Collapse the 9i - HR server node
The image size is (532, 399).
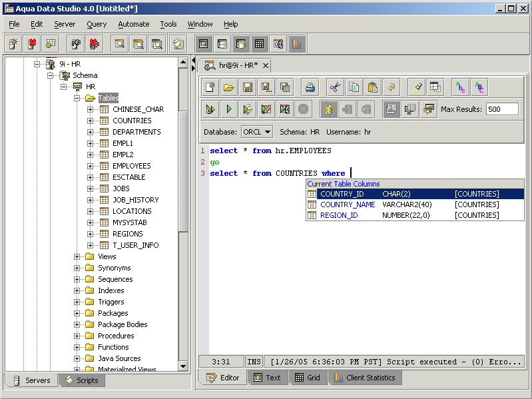point(37,64)
